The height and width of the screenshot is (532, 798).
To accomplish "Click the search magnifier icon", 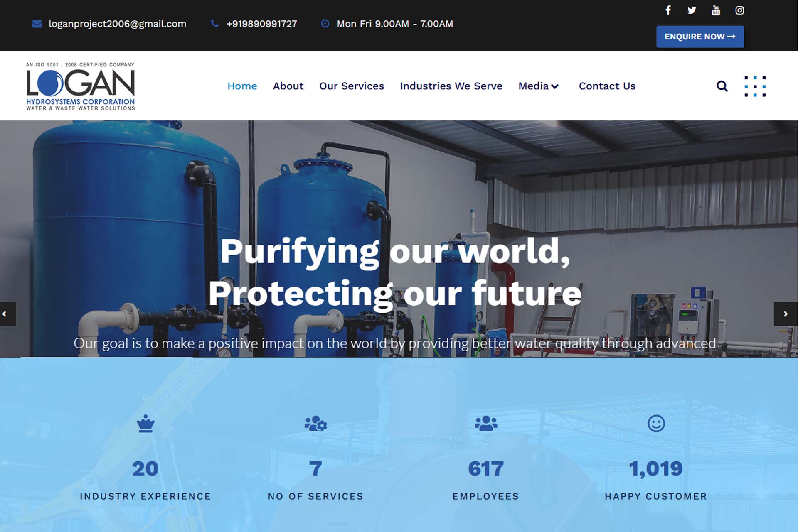I will click(722, 86).
